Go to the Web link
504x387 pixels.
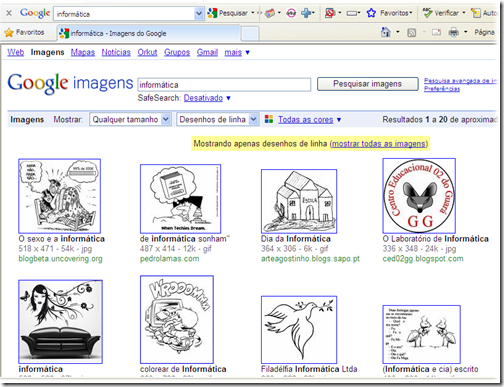(16, 52)
